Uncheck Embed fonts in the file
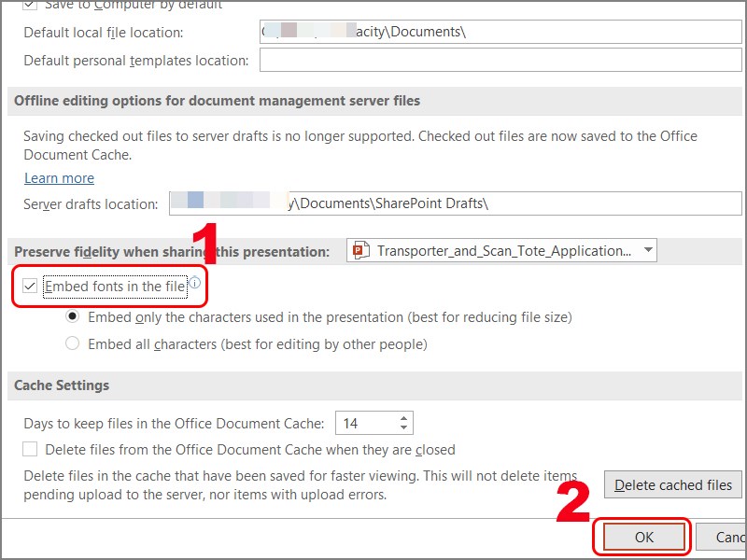 click(29, 287)
